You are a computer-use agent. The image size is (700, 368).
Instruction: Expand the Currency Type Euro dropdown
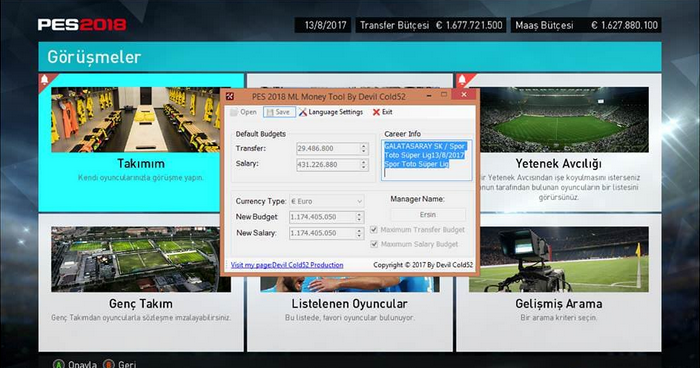tap(326, 201)
